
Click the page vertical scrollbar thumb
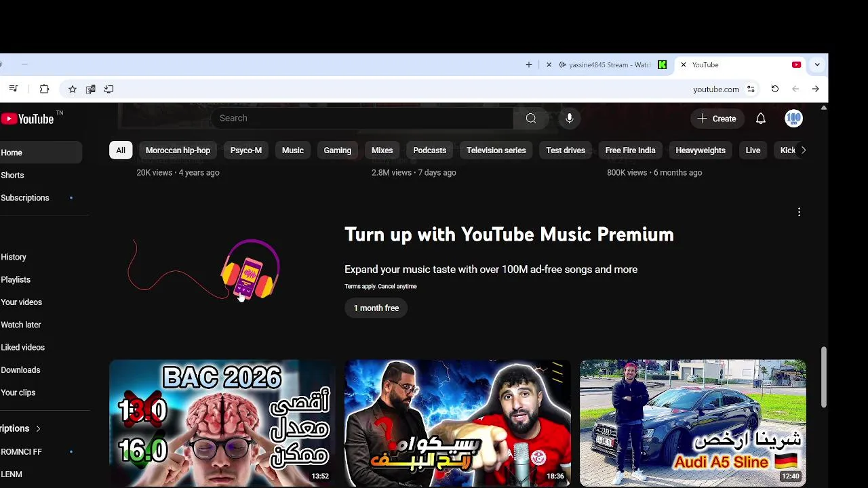[x=824, y=377]
